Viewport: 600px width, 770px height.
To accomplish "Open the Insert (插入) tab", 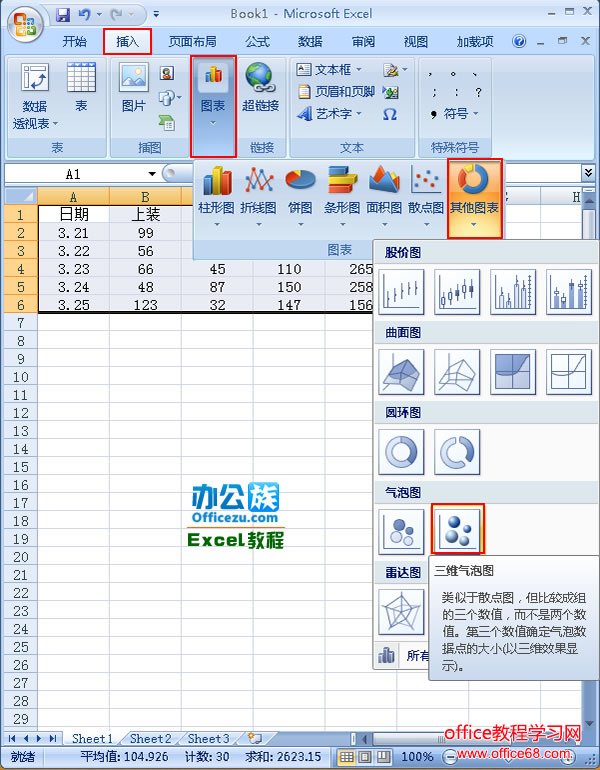I will tap(128, 42).
